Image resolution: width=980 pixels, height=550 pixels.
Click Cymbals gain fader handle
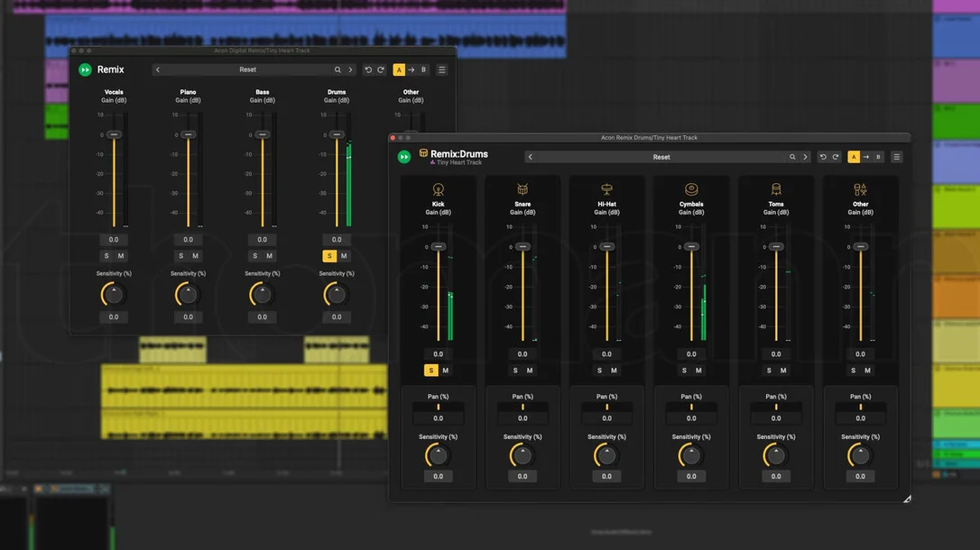click(x=691, y=246)
